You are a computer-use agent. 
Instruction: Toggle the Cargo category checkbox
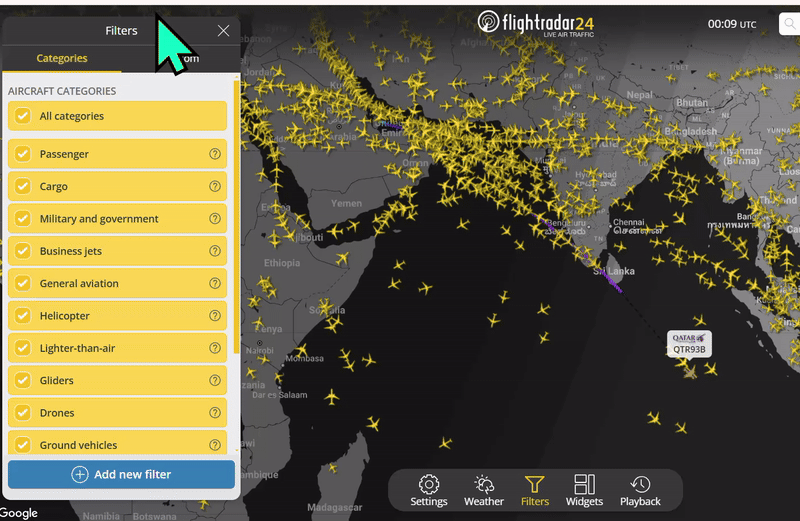tap(23, 187)
